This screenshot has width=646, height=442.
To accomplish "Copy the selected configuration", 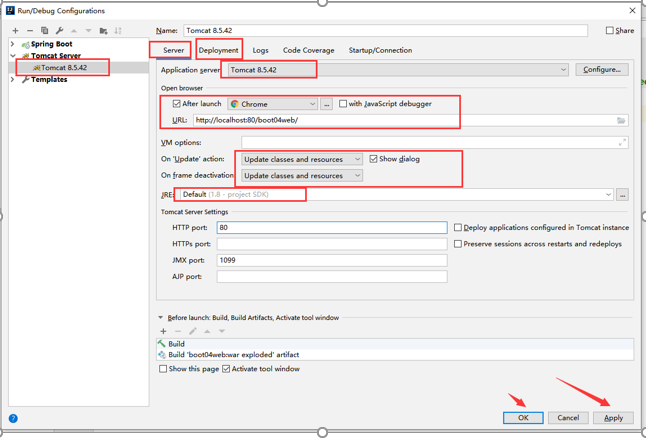I will point(44,30).
